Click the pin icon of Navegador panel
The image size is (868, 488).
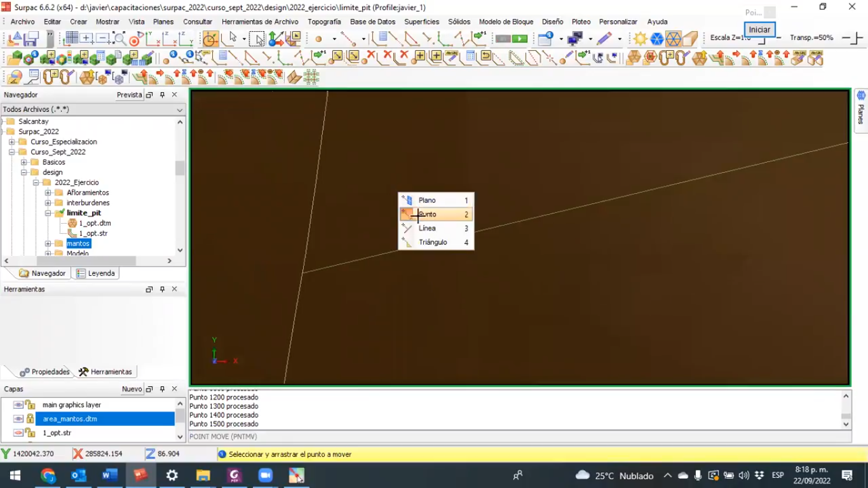(162, 95)
